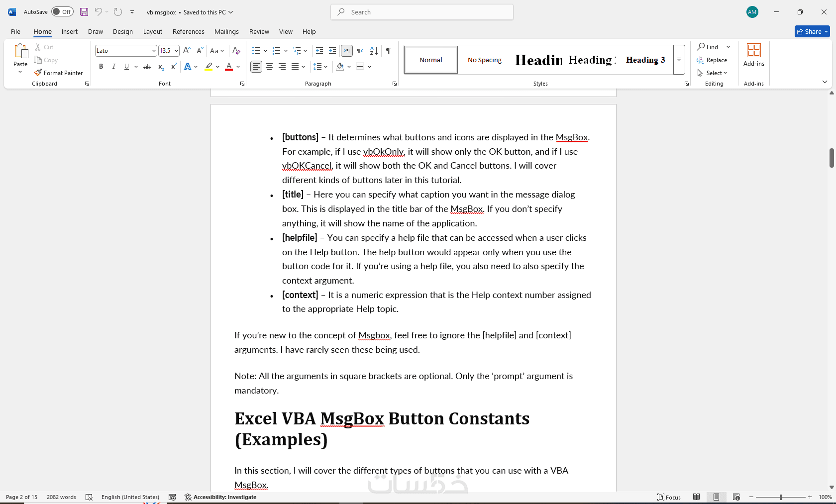The width and height of the screenshot is (836, 504).
Task: Save the document with the floppy disk icon
Action: (84, 12)
